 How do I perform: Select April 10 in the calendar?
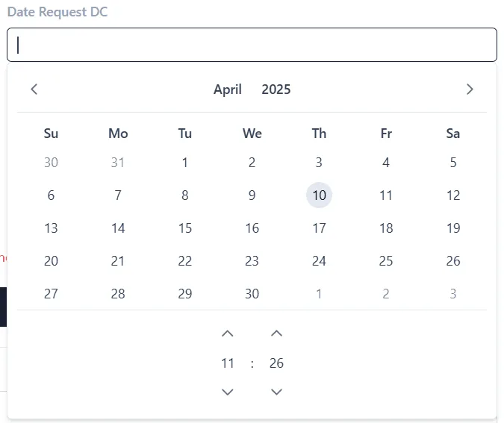point(319,195)
